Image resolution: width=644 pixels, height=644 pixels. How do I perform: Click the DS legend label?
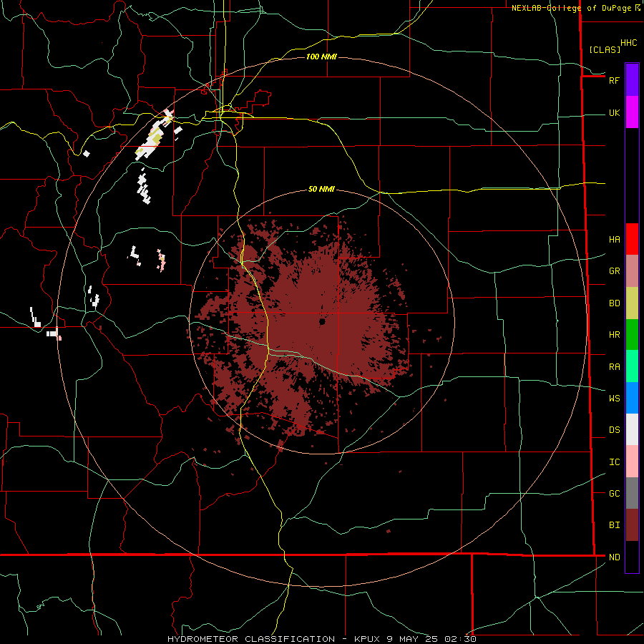(614, 429)
